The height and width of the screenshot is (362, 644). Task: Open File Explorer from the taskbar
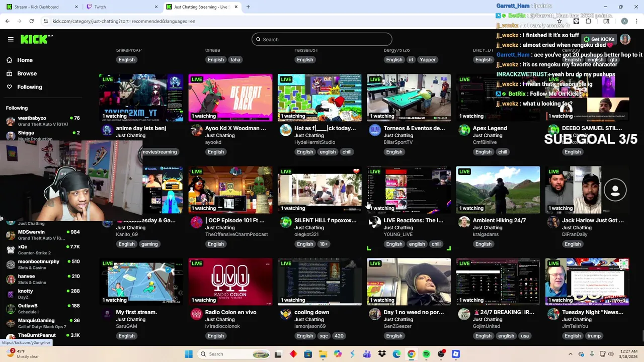coord(323,354)
